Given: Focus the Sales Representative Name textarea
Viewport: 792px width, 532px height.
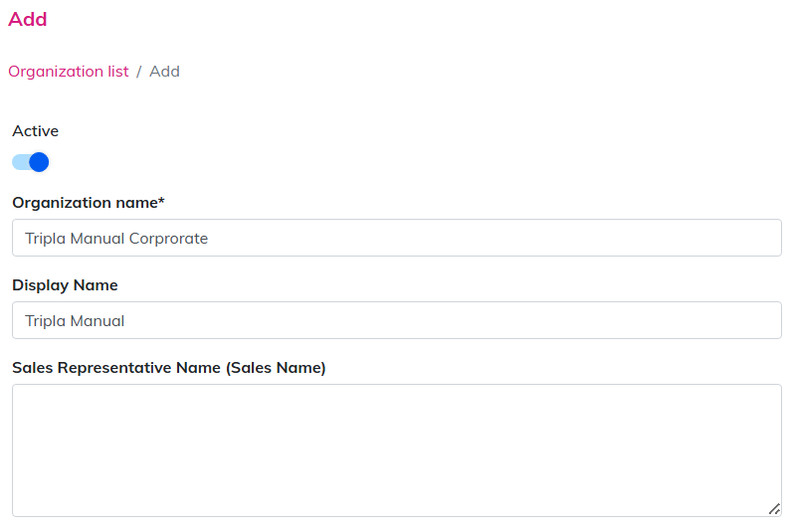Looking at the screenshot, I should pos(396,449).
